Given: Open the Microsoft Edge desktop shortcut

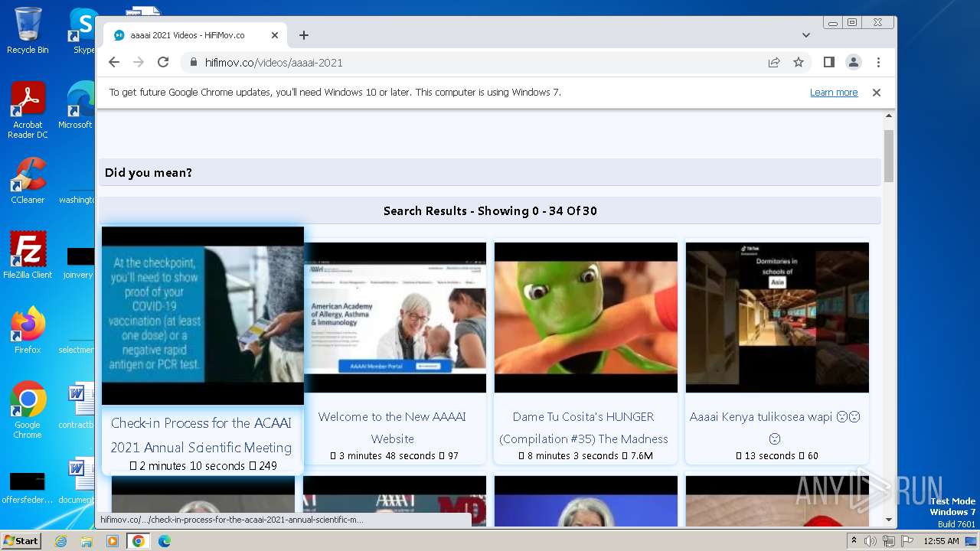Looking at the screenshot, I should click(77, 106).
